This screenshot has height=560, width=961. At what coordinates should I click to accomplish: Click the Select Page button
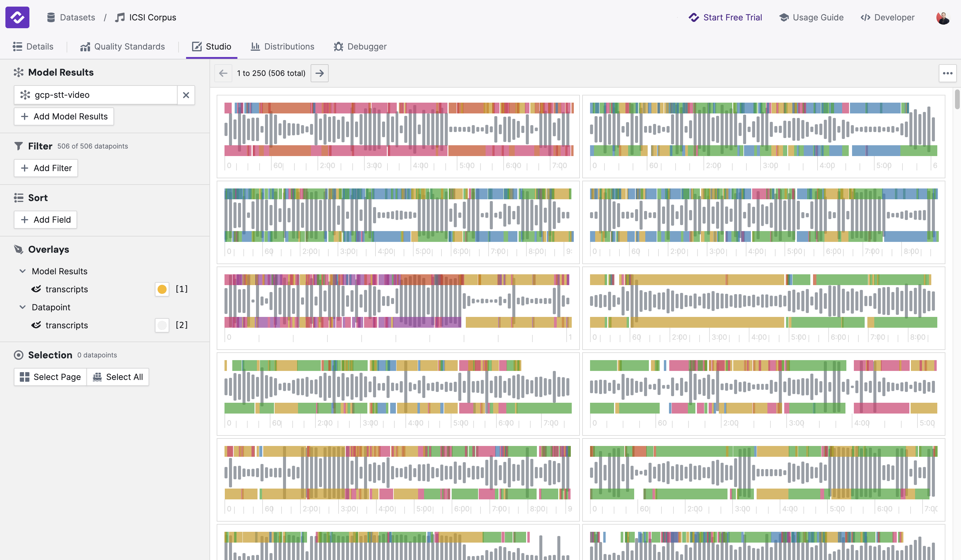[x=50, y=377]
